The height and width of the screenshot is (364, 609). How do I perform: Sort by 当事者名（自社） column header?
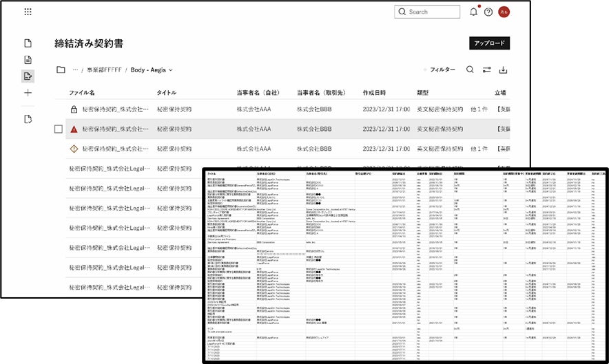pyautogui.click(x=258, y=93)
